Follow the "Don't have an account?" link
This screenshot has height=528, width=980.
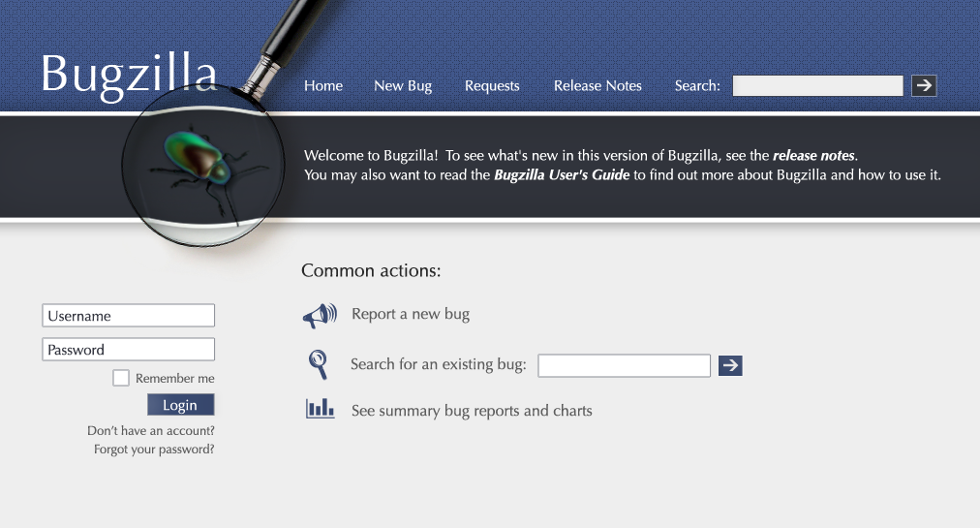[151, 430]
